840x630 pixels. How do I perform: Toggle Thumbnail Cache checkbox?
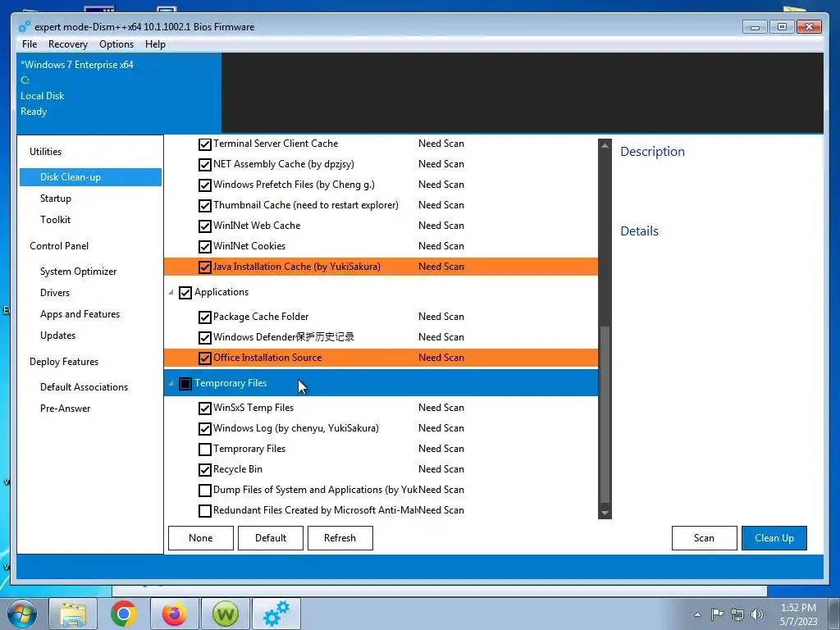[x=204, y=206]
